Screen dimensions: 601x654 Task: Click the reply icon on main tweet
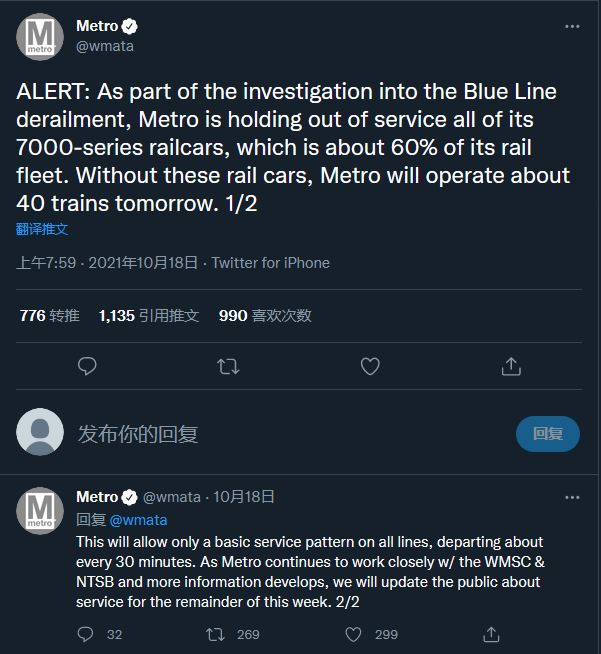[x=87, y=366]
